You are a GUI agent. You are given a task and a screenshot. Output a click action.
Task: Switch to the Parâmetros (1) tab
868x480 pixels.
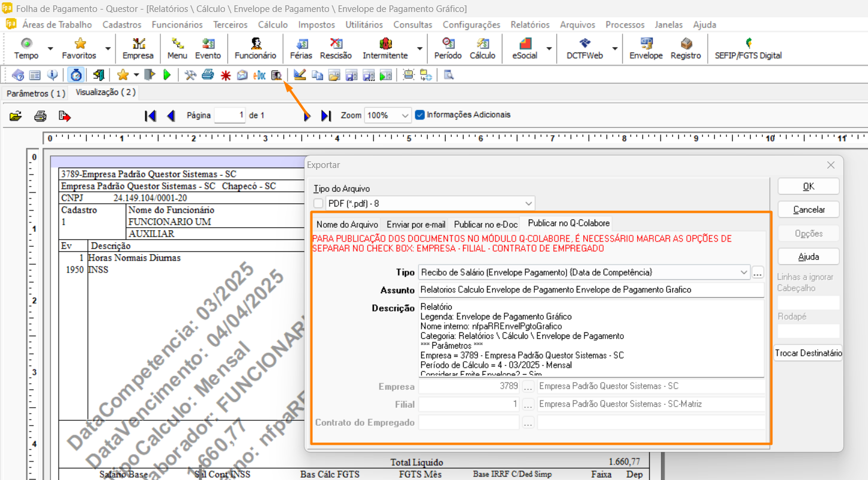click(x=36, y=93)
